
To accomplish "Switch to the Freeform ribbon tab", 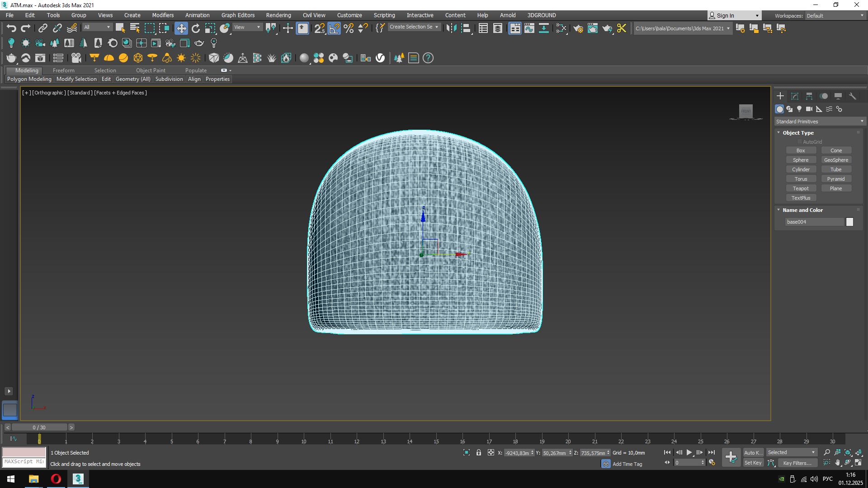I will [x=63, y=70].
